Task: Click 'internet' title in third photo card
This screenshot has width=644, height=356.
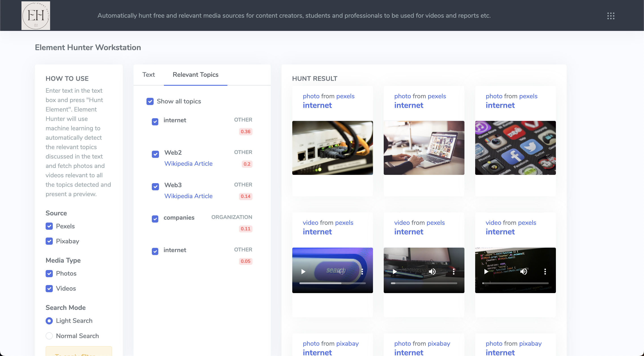Action: pyautogui.click(x=500, y=105)
